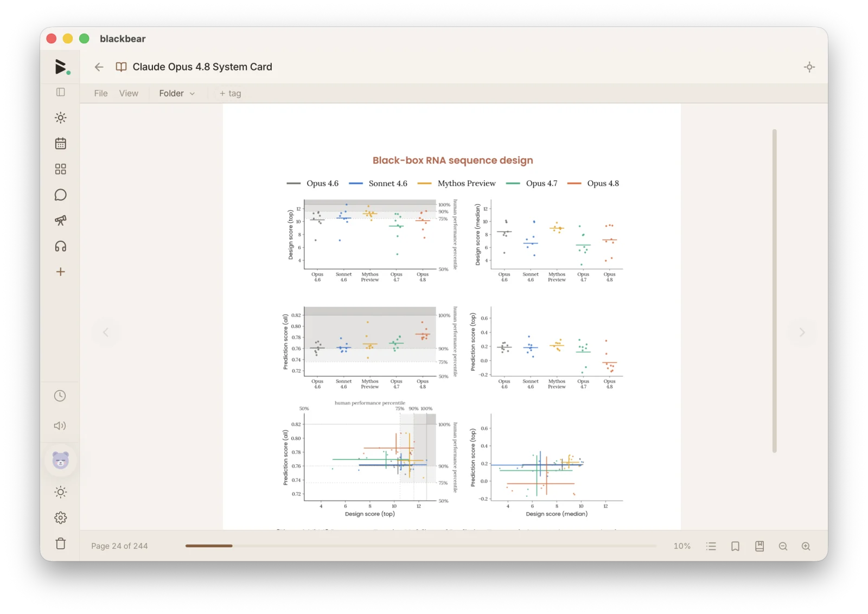This screenshot has width=868, height=614.
Task: Bookmark the current page
Action: (735, 546)
